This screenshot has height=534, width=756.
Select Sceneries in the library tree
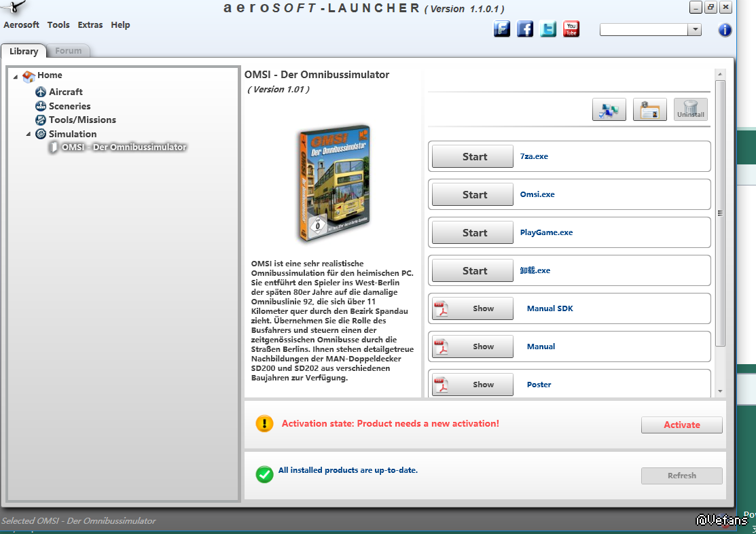(x=69, y=105)
